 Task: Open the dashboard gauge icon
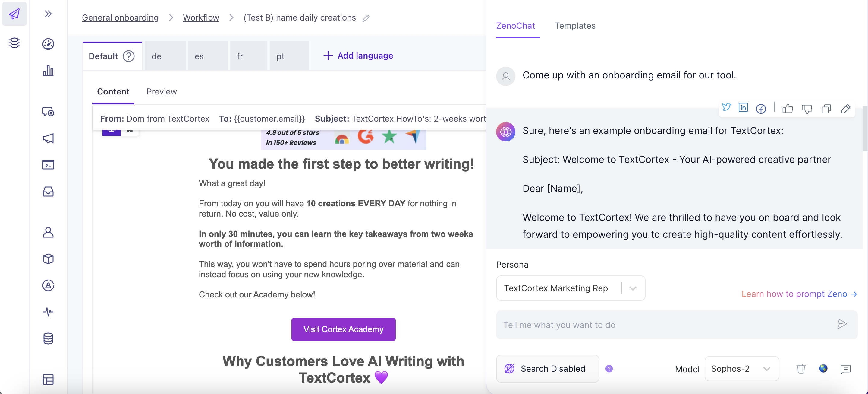[x=48, y=44]
